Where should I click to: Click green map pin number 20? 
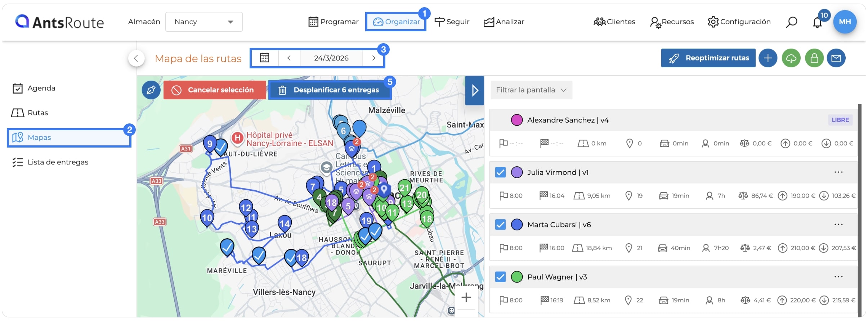(421, 195)
